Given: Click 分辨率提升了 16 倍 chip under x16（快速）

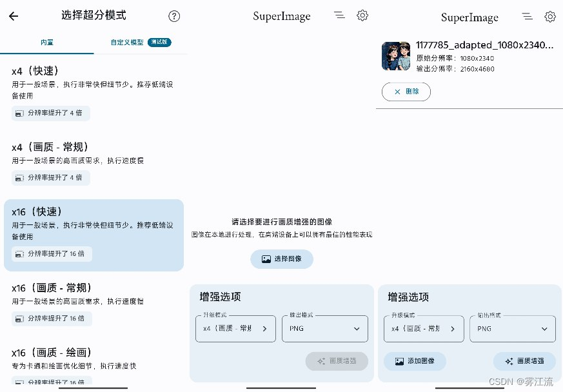Looking at the screenshot, I should click(52, 254).
